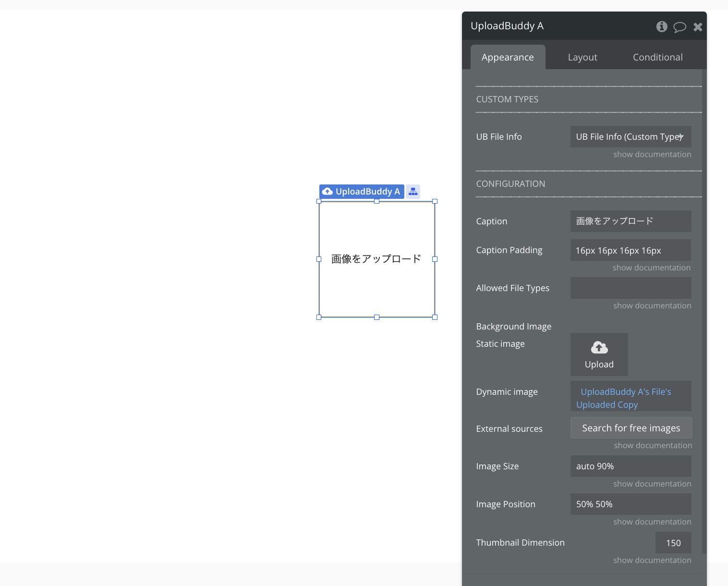
Task: Edit the Image Position value 50% 50%
Action: 631,504
